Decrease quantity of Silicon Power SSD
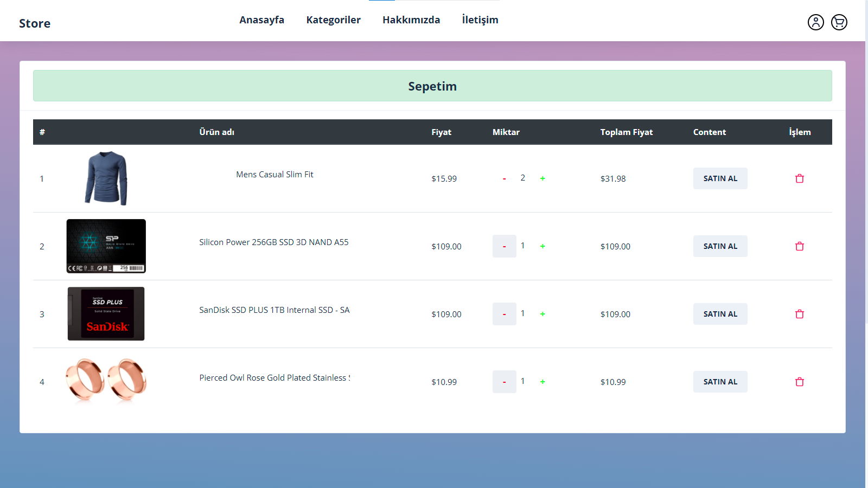 pyautogui.click(x=505, y=246)
